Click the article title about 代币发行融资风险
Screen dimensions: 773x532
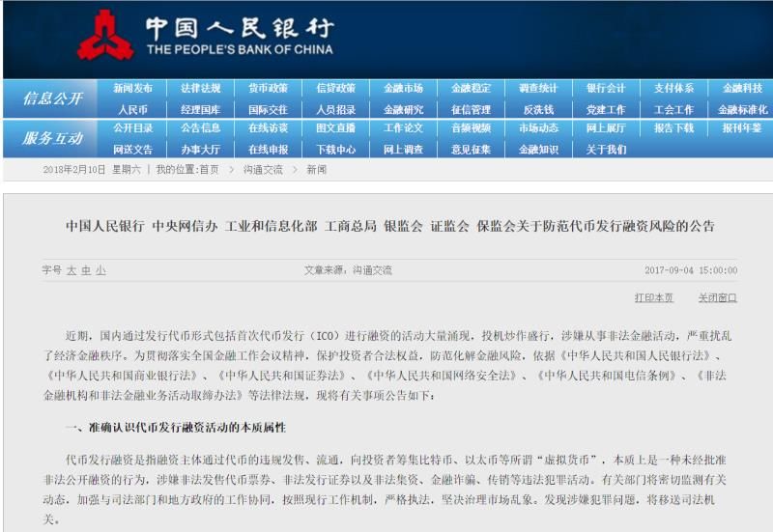[390, 226]
